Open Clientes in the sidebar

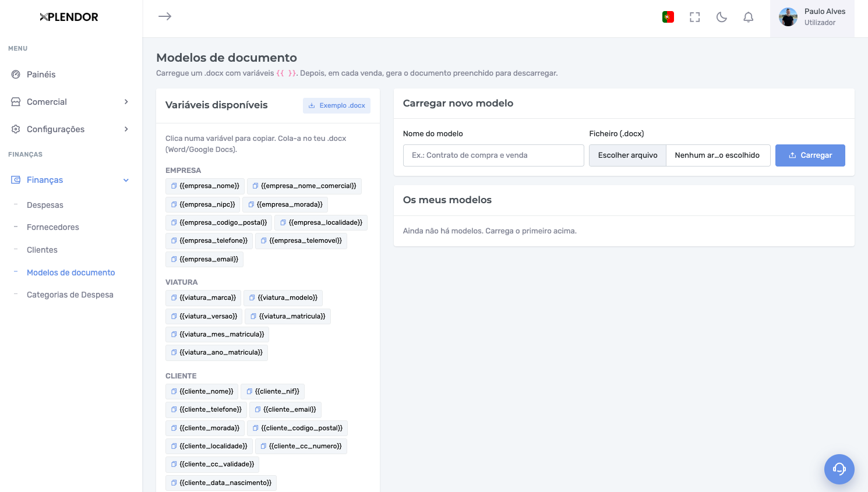tap(42, 250)
